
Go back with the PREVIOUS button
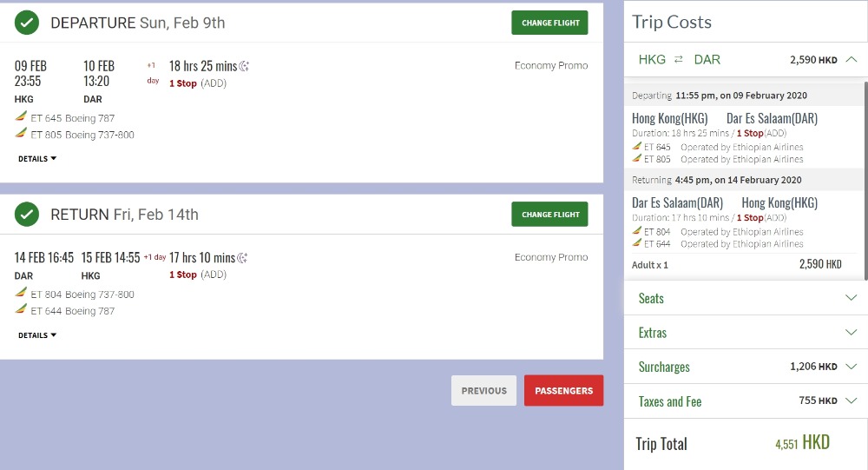(483, 391)
